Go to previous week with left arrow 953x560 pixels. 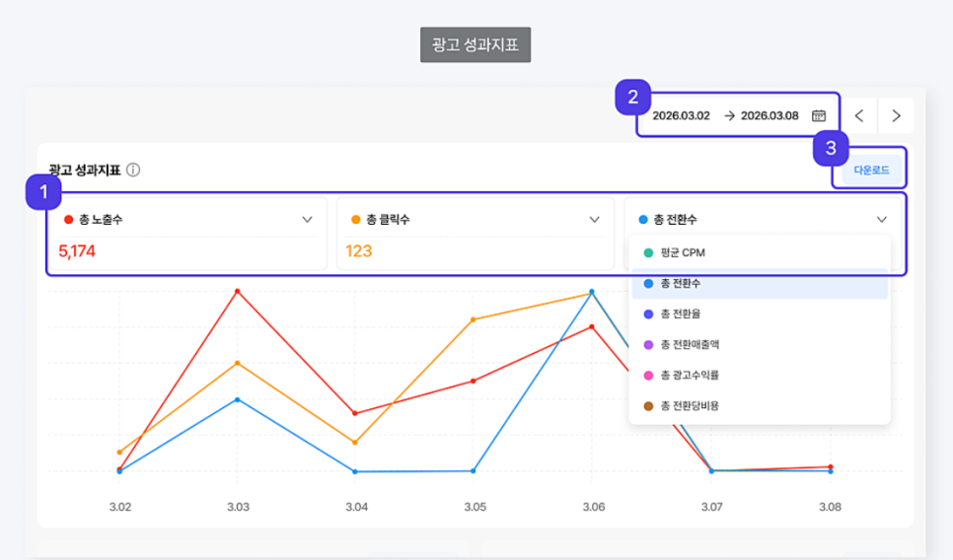[x=859, y=115]
